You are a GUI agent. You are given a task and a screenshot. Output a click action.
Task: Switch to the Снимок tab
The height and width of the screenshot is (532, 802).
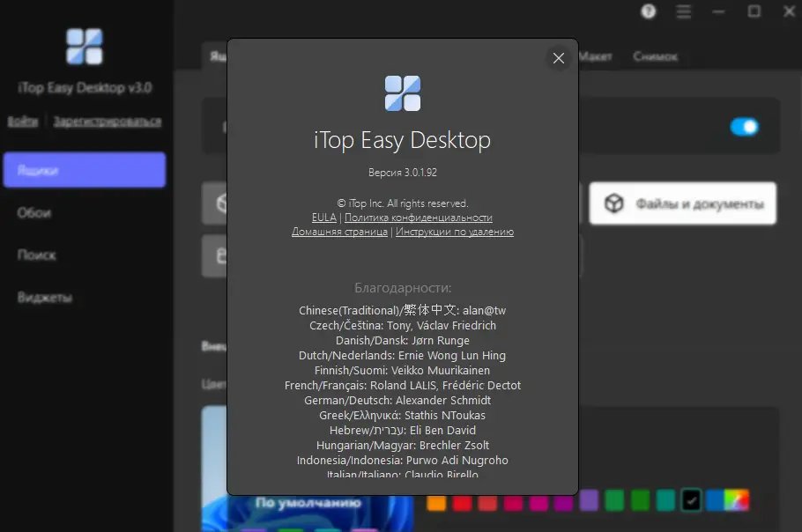(655, 56)
